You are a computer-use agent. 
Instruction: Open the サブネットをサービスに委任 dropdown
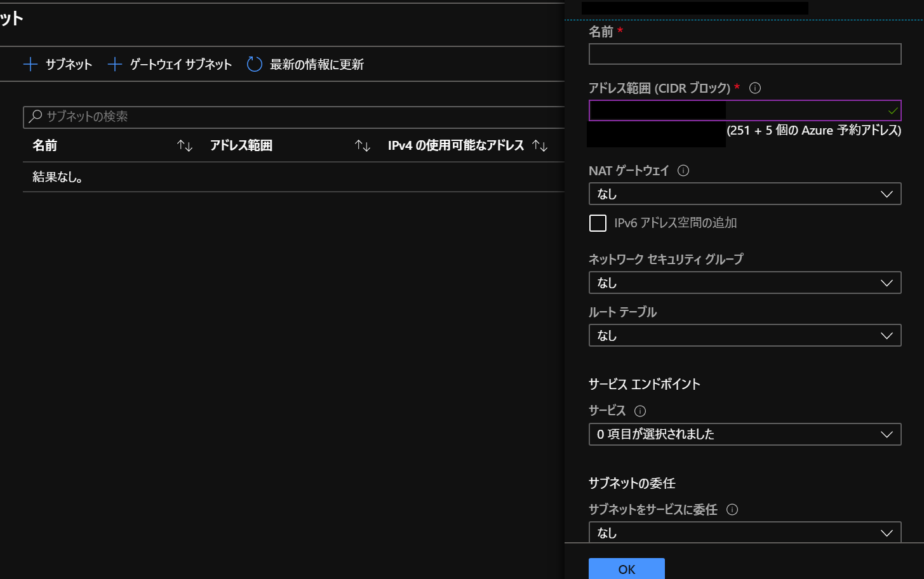tap(744, 533)
